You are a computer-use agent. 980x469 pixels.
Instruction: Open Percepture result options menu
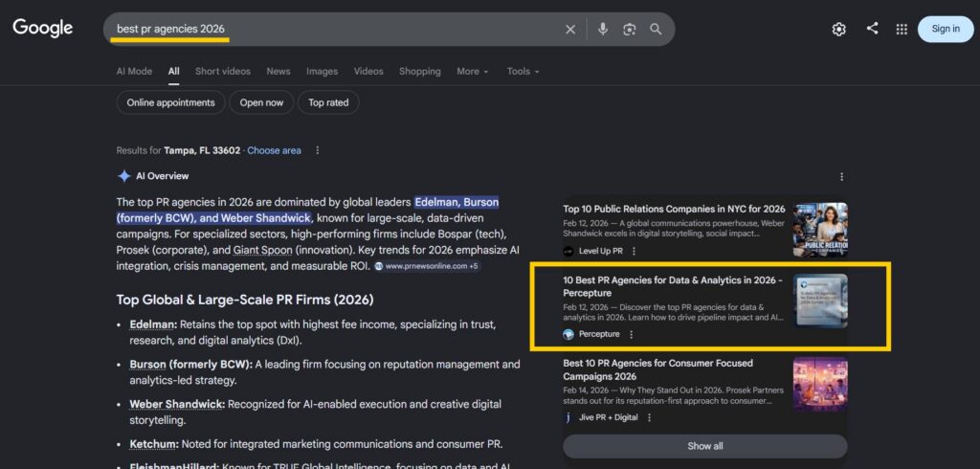pyautogui.click(x=631, y=335)
